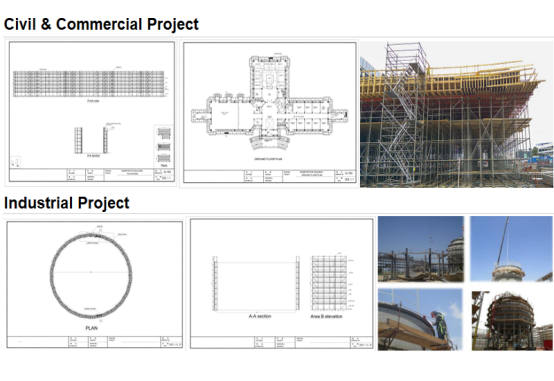
Task: Click the Civil & Commercial Project heading
Action: click(101, 24)
